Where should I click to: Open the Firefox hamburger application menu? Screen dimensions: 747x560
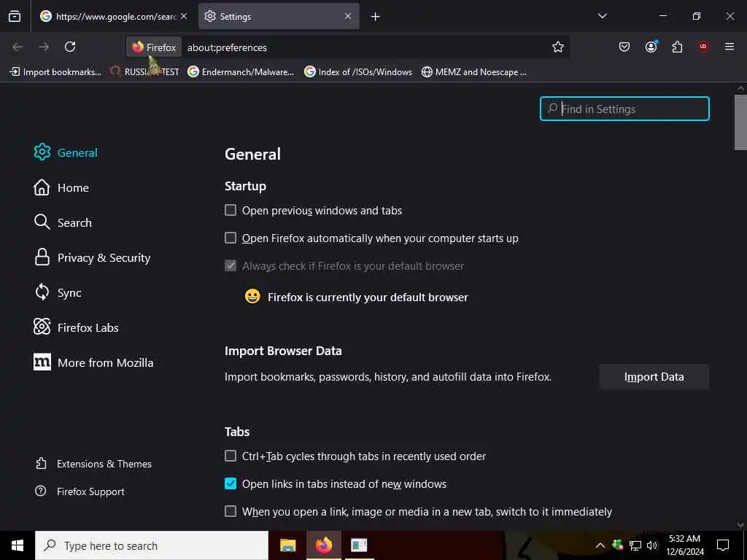729,47
